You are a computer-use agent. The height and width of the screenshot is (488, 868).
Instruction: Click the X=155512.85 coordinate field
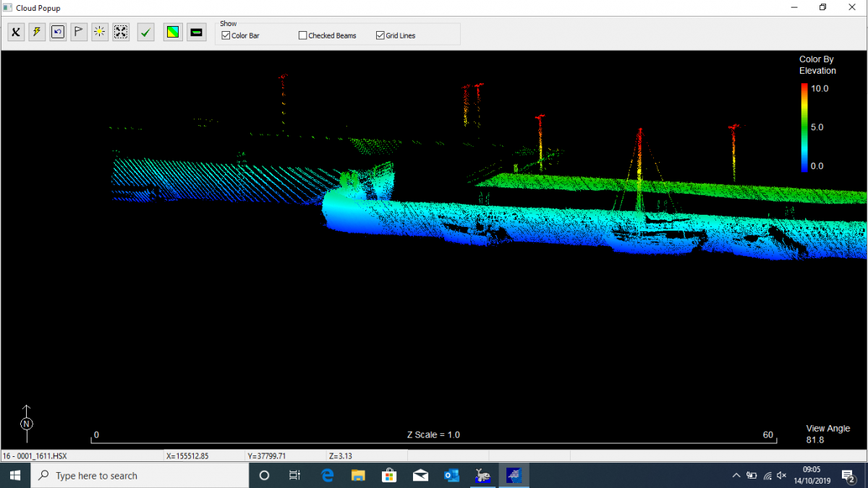point(188,455)
